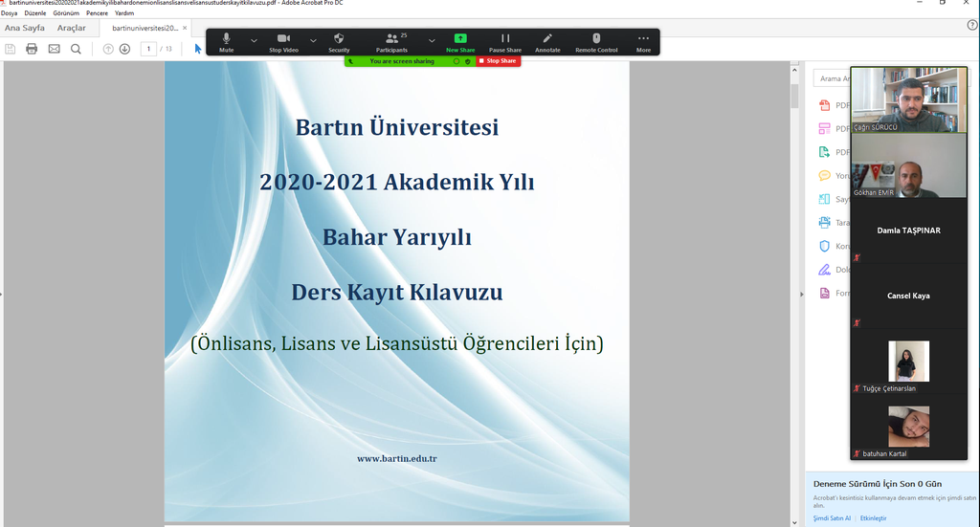Pause the screen share
This screenshot has width=980, height=527.
505,39
